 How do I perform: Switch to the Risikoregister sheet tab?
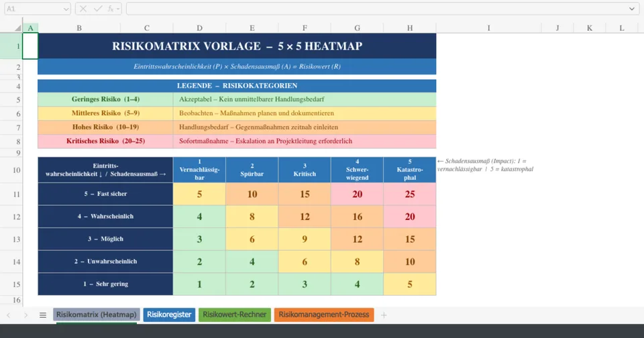[x=169, y=315]
